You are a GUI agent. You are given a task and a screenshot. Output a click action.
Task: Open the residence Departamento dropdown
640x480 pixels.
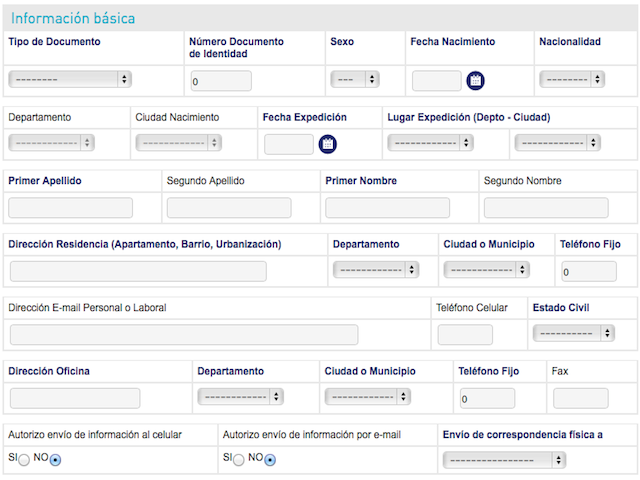[376, 270]
